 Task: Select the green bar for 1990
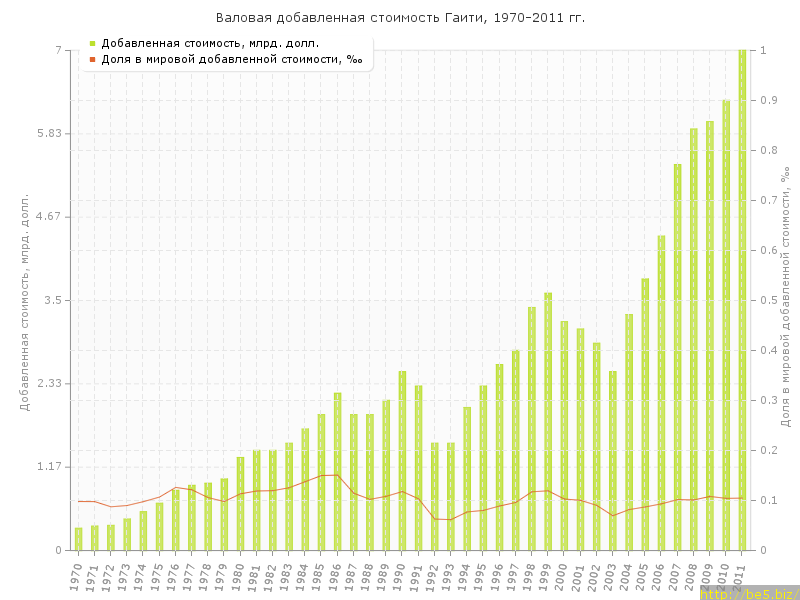click(x=403, y=460)
